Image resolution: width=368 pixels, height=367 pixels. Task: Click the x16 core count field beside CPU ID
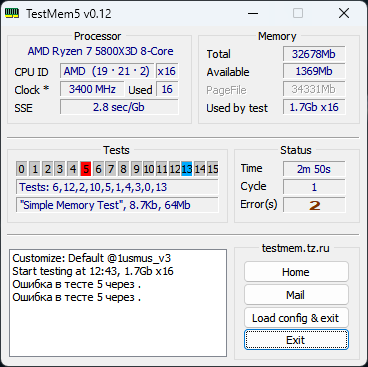pyautogui.click(x=167, y=71)
